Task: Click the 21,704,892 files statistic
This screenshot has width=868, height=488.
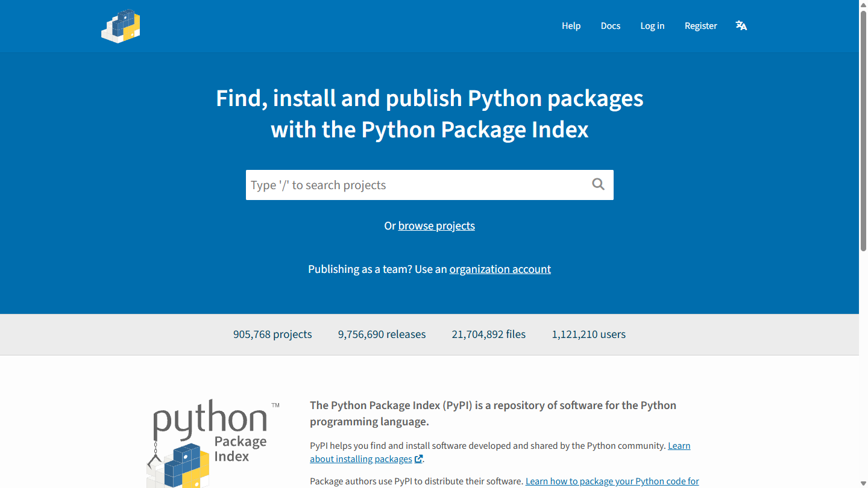Action: (x=489, y=334)
